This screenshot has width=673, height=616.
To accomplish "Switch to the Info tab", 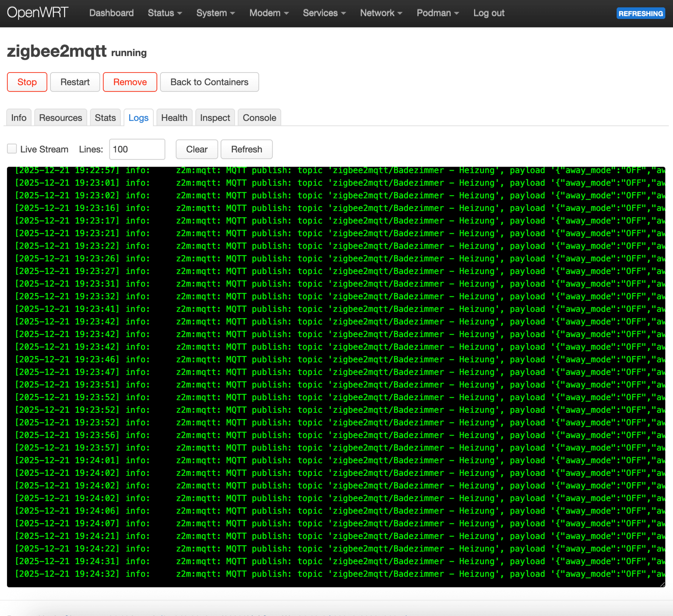I will [x=19, y=118].
